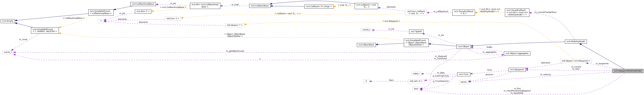Click the Vector node
This screenshot has width=644, height=95.
tap(464, 82)
